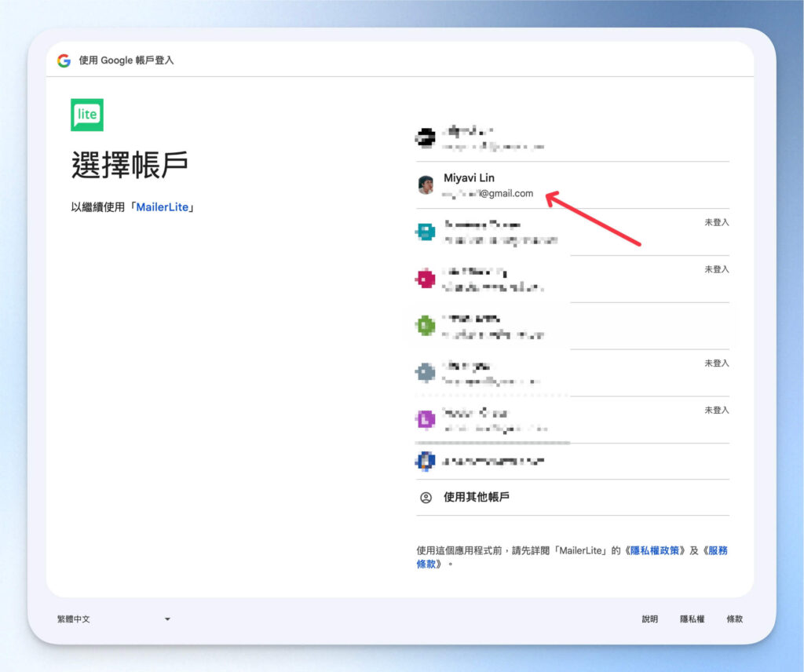Image resolution: width=804 pixels, height=672 pixels.
Task: Click the person icon beside 使用其他帳戶
Action: click(x=426, y=497)
